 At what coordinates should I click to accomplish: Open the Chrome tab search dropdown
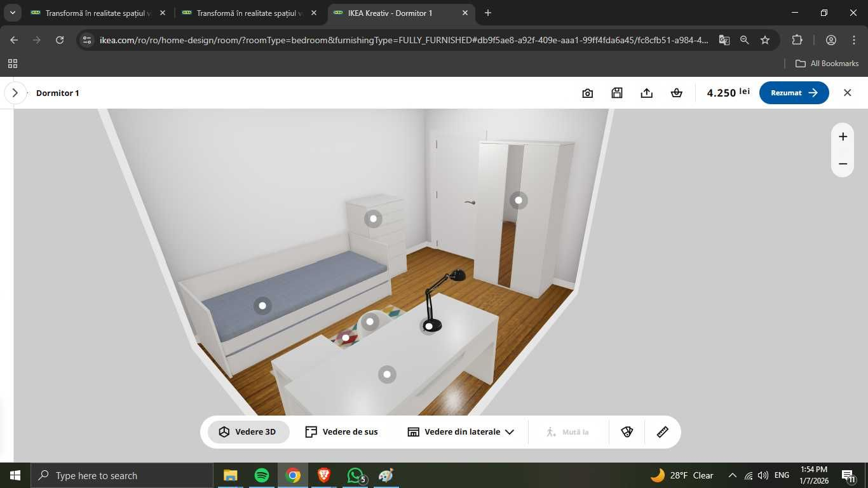coord(12,13)
